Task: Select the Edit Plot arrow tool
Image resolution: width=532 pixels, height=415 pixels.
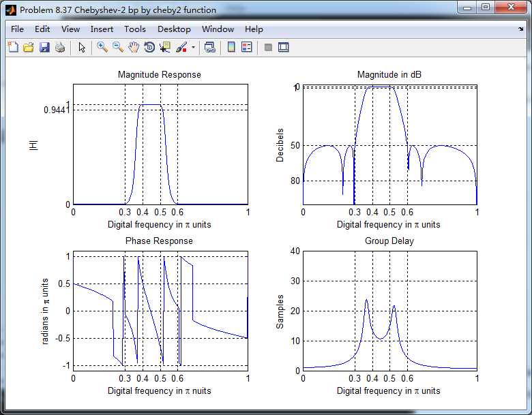Action: 82,47
